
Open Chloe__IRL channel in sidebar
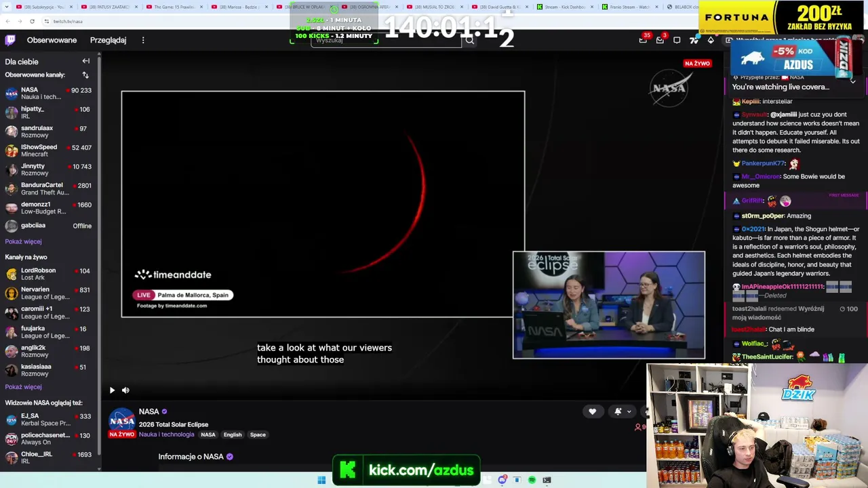coord(49,457)
